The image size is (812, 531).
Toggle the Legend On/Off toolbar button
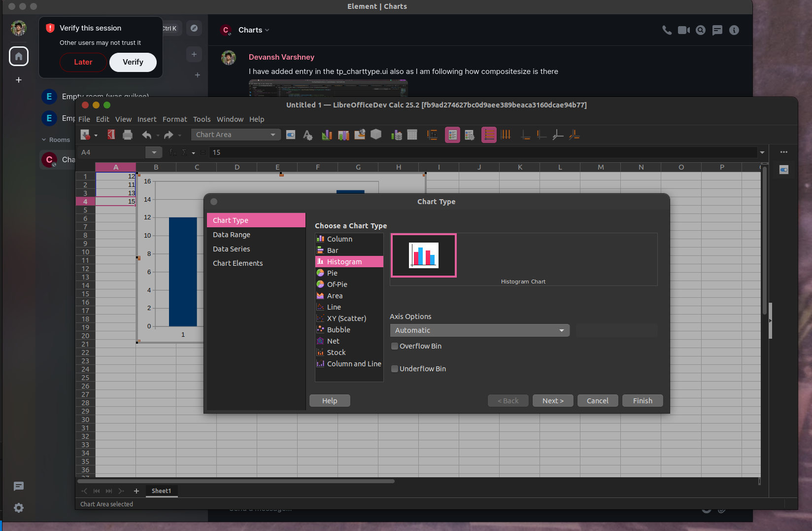point(452,135)
